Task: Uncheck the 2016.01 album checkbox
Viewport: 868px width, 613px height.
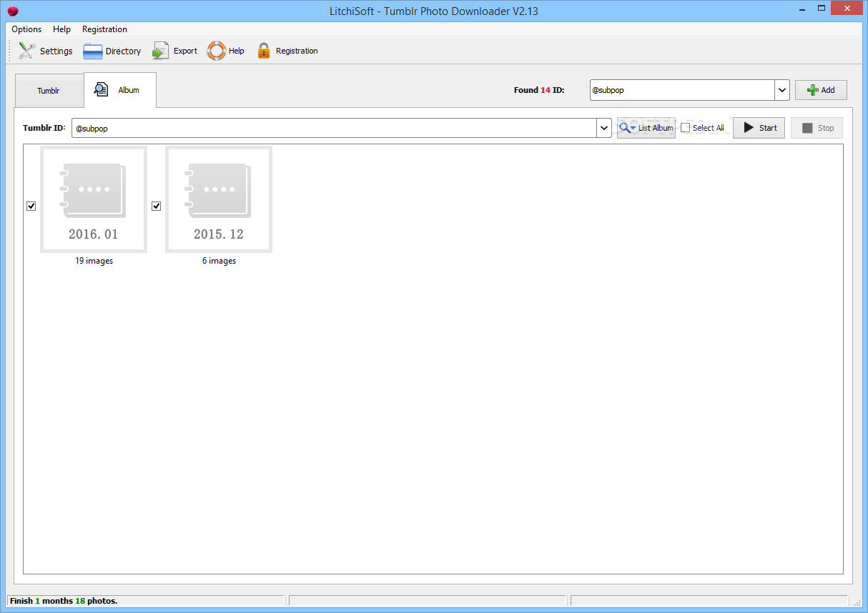Action: click(x=31, y=206)
